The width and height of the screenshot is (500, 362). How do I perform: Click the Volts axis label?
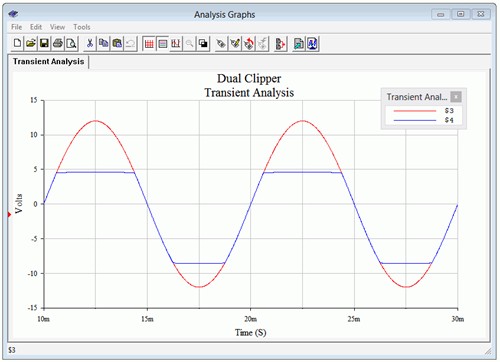pyautogui.click(x=19, y=203)
